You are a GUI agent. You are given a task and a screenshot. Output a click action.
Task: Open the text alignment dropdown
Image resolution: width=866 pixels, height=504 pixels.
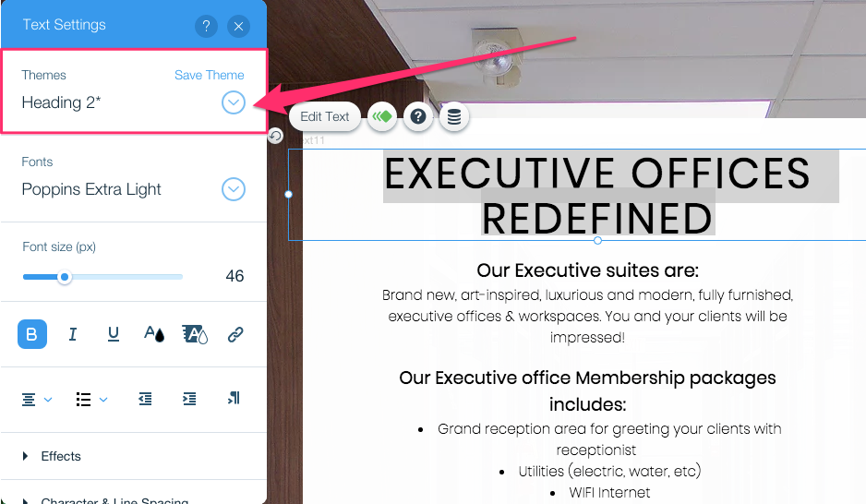pyautogui.click(x=37, y=399)
